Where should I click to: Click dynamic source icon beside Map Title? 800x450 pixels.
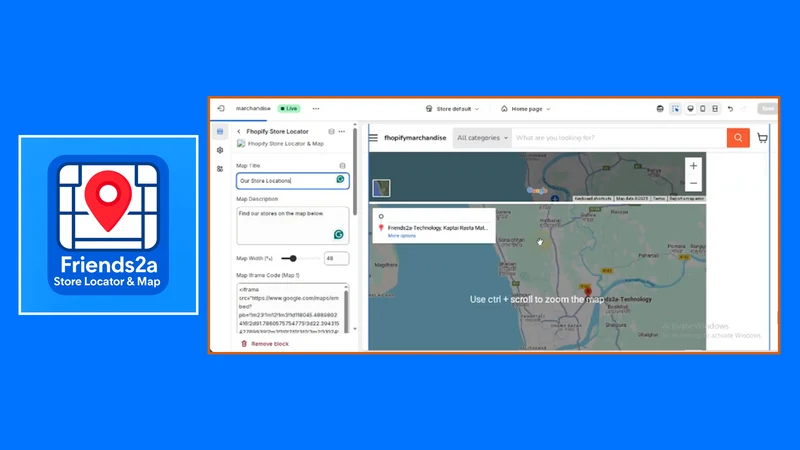pyautogui.click(x=342, y=166)
